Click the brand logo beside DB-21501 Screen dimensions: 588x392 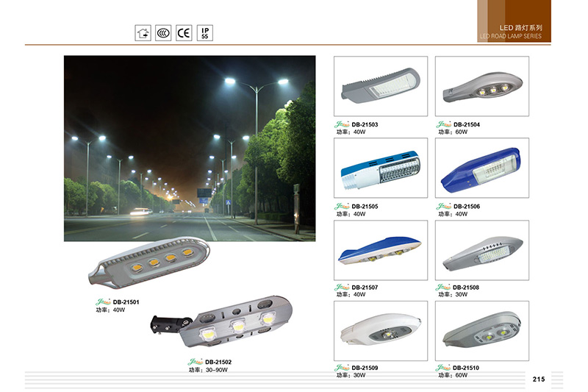tap(103, 302)
